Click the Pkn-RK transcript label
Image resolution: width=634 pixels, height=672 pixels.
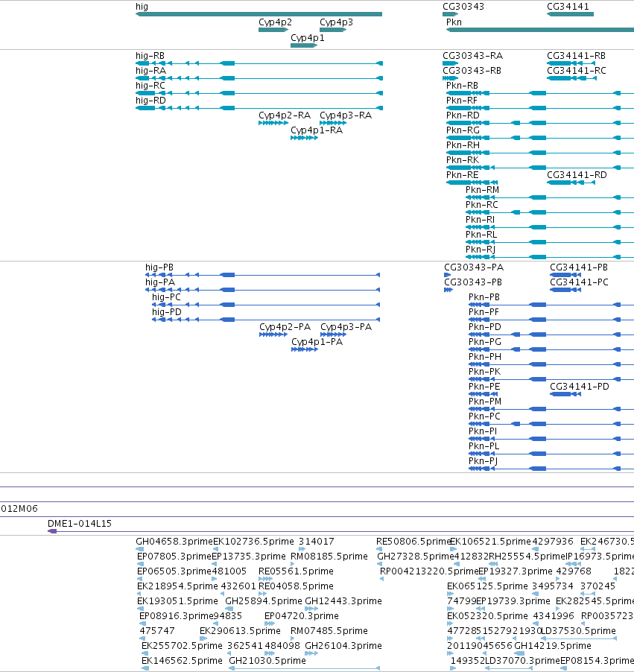[x=463, y=160]
